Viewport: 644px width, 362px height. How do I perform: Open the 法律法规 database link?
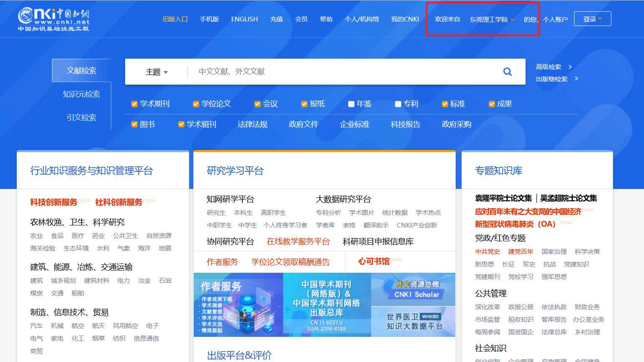pos(252,124)
